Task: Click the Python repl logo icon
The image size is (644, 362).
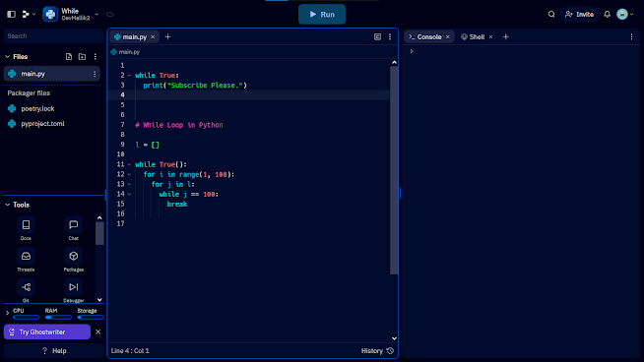Action: point(50,15)
